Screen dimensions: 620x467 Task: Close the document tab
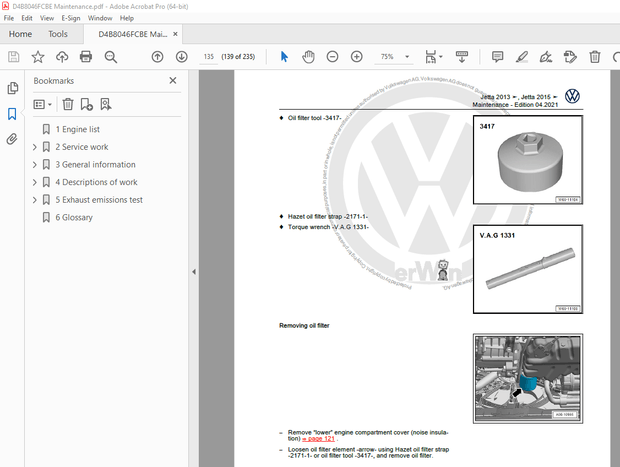[175, 34]
